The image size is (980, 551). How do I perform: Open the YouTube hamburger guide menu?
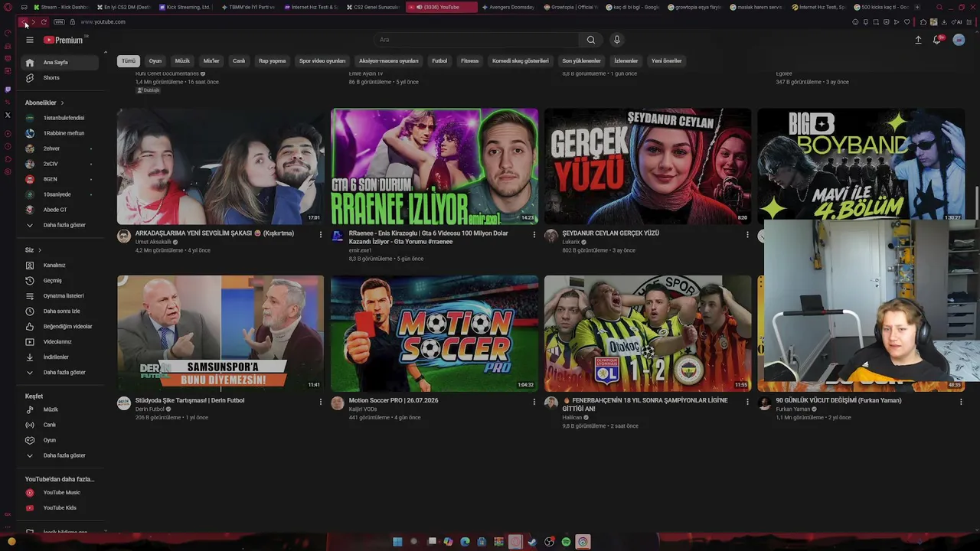[30, 40]
